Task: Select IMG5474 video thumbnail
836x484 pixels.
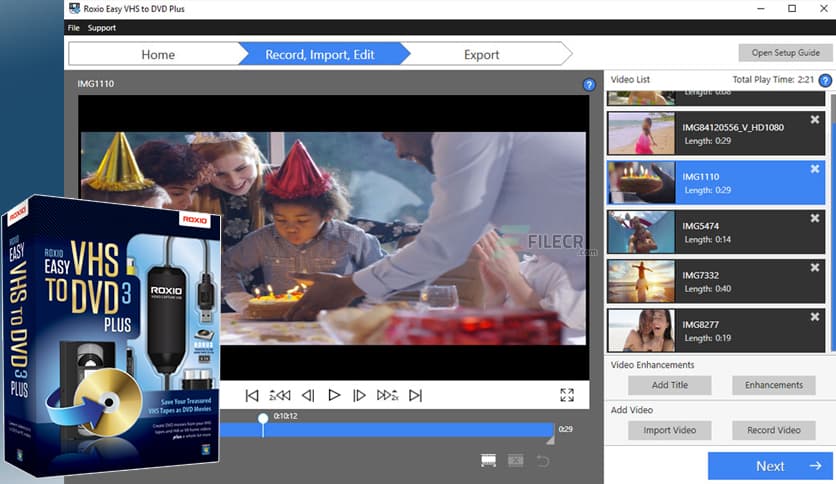Action: coord(641,232)
